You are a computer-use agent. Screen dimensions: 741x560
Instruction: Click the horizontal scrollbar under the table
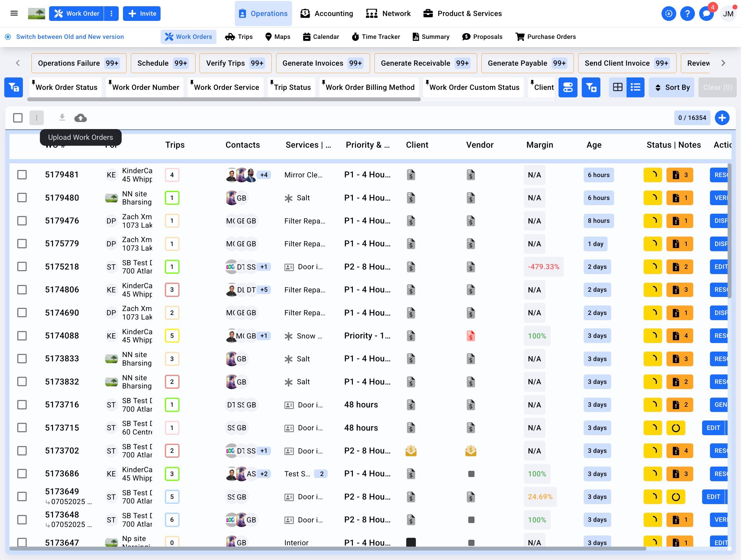(328, 548)
